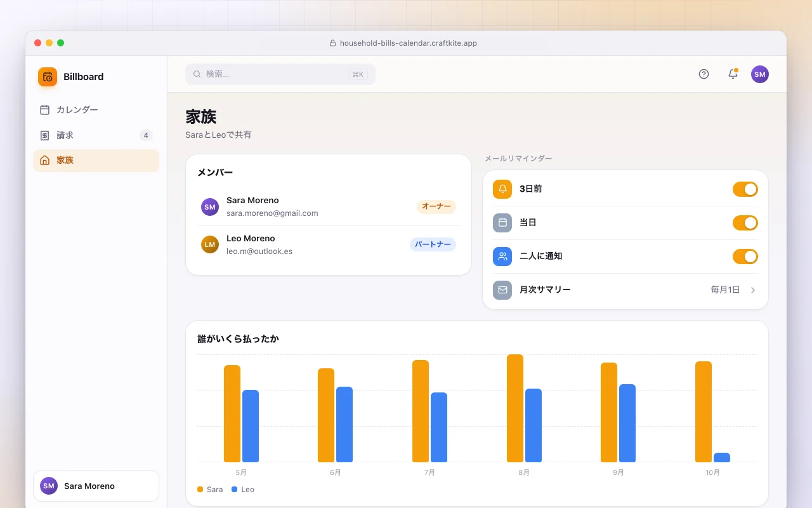The width and height of the screenshot is (812, 508).
Task: Click the household-bills-calendar.craftkite.app URL
Action: 409,43
